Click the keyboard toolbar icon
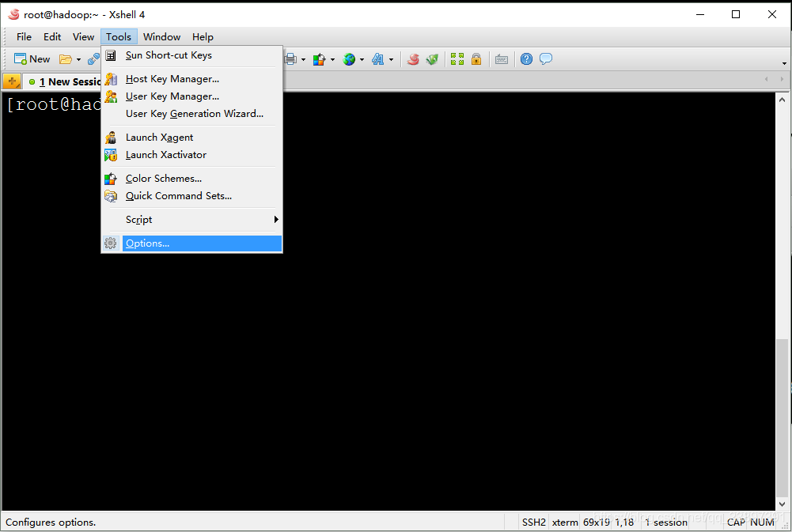The image size is (792, 532). click(502, 59)
